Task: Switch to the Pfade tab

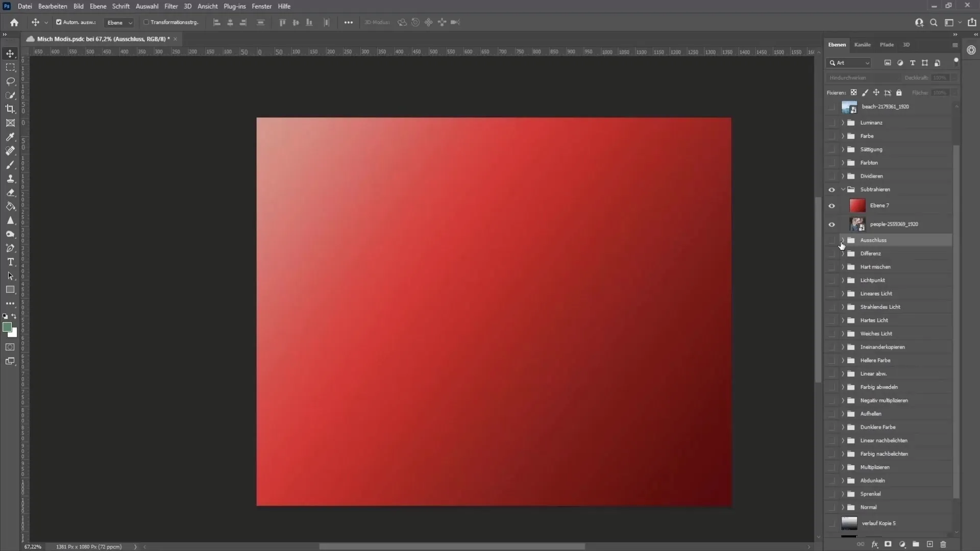Action: point(887,45)
